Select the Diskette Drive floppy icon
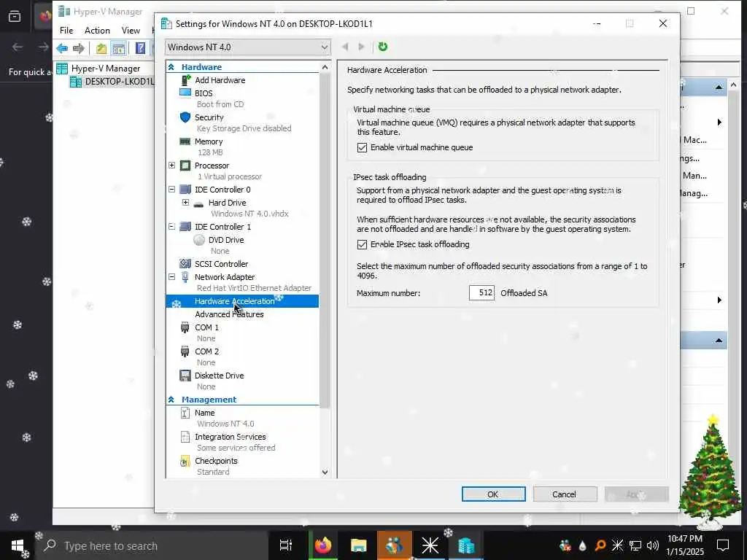The image size is (747, 560). 185,376
